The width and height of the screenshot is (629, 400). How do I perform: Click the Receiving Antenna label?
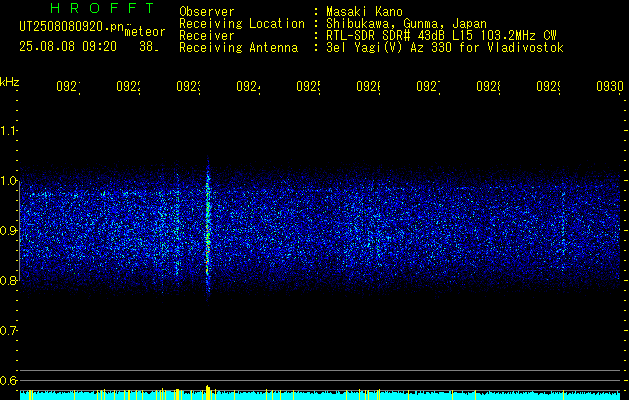click(x=238, y=48)
